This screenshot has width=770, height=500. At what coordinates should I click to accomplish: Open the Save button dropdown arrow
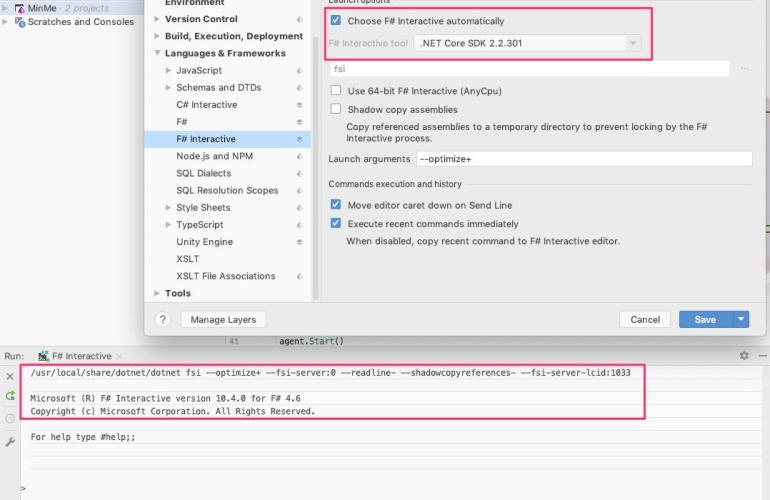coord(740,320)
